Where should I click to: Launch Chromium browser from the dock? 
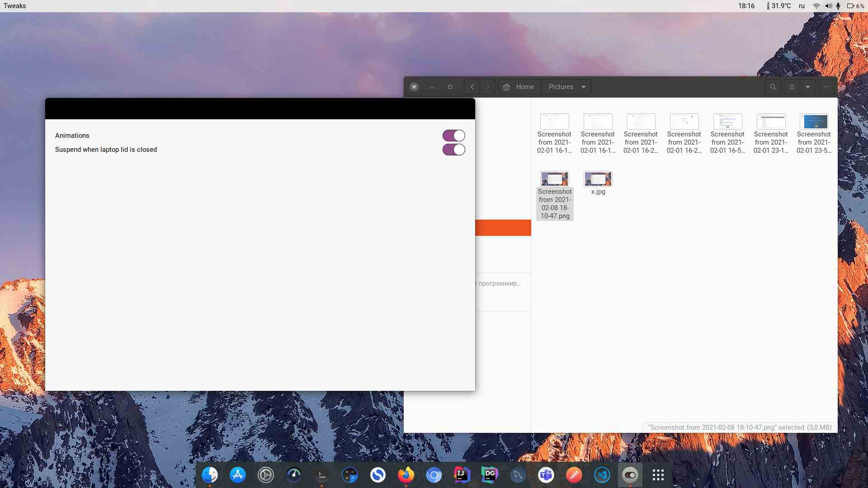434,475
